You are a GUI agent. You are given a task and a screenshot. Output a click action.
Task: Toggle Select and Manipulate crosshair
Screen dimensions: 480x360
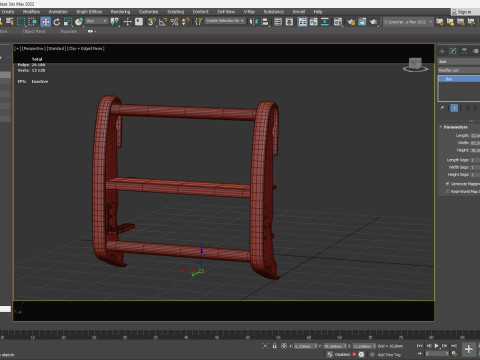coord(127,22)
